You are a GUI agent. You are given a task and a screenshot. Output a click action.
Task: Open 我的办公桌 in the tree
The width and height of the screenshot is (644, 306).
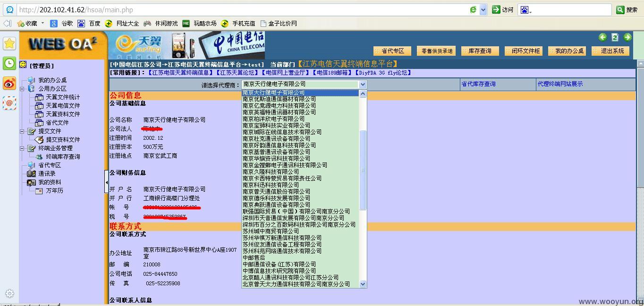click(52, 80)
